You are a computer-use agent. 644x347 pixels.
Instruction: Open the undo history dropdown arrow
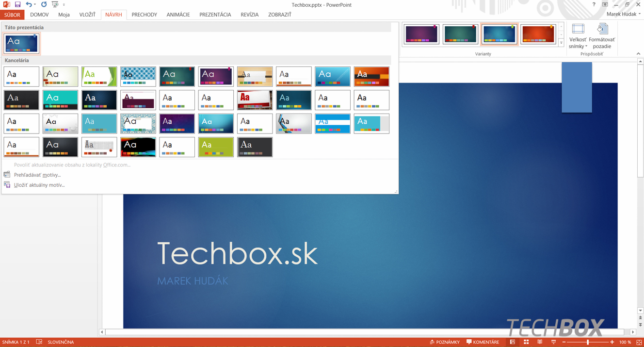35,5
